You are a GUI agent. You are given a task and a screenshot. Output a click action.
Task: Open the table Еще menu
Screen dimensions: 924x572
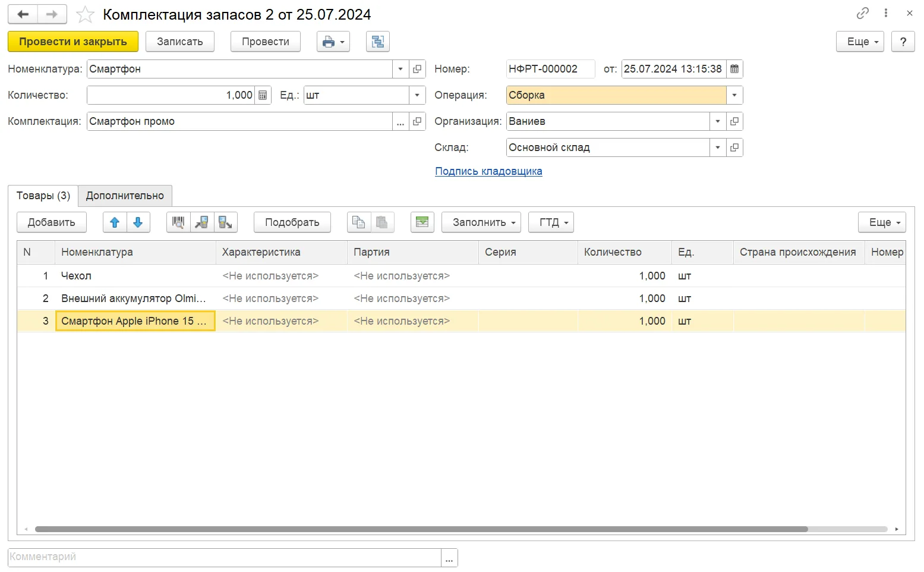point(882,222)
